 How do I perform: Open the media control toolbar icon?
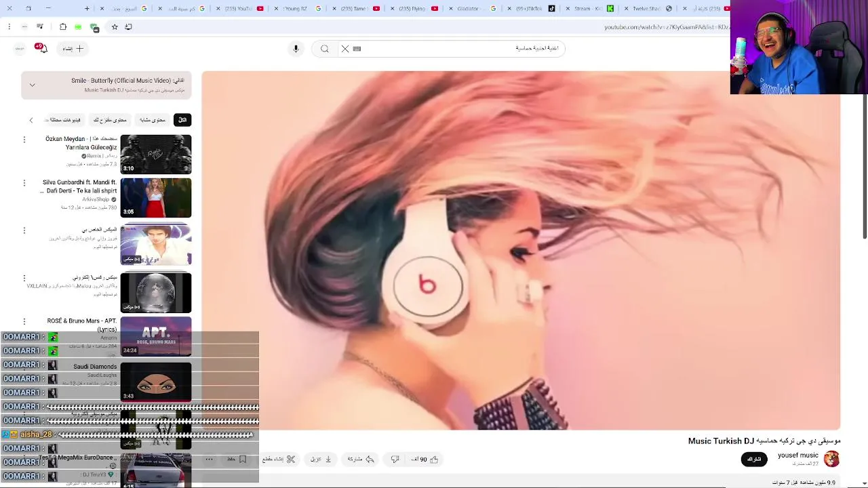pyautogui.click(x=40, y=26)
